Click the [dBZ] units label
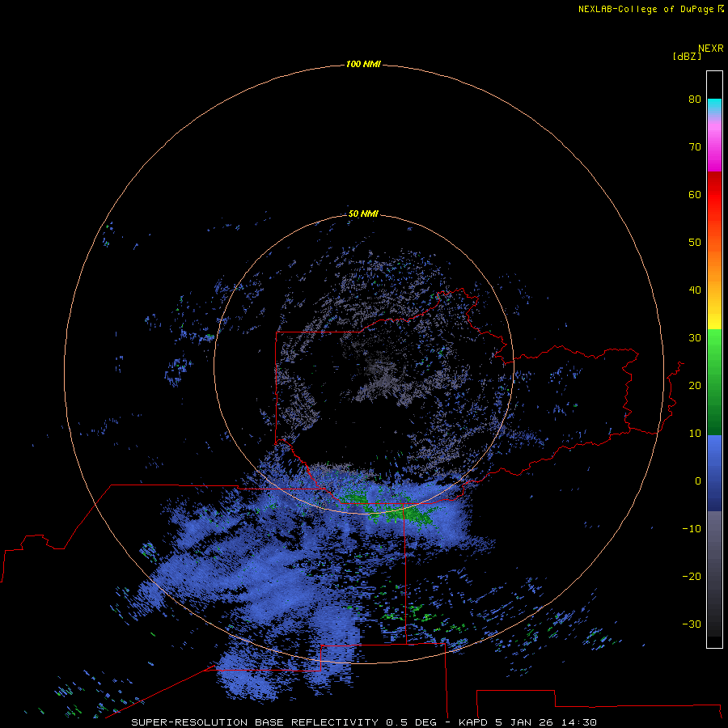Image resolution: width=728 pixels, height=728 pixels. (687, 57)
